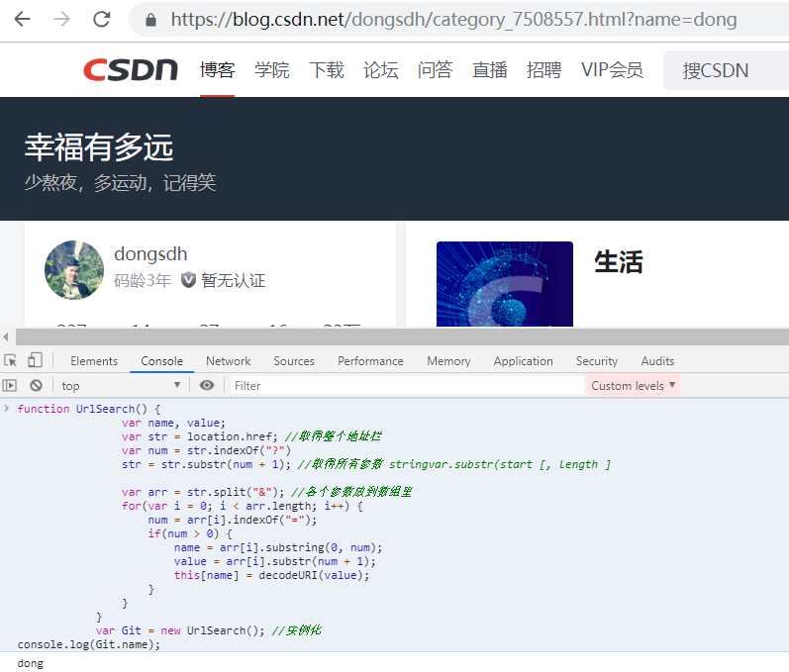Open the 论坛 nav item
The width and height of the screenshot is (789, 672).
coord(381,70)
